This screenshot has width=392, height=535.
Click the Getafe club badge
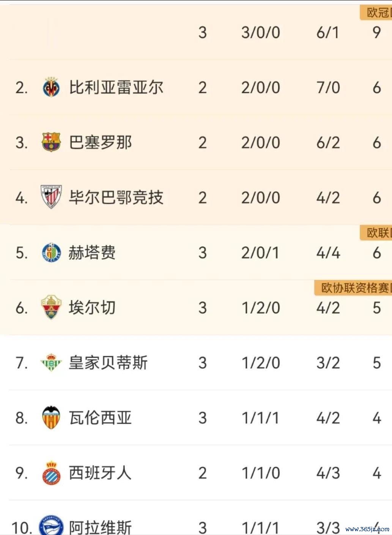[x=51, y=253]
